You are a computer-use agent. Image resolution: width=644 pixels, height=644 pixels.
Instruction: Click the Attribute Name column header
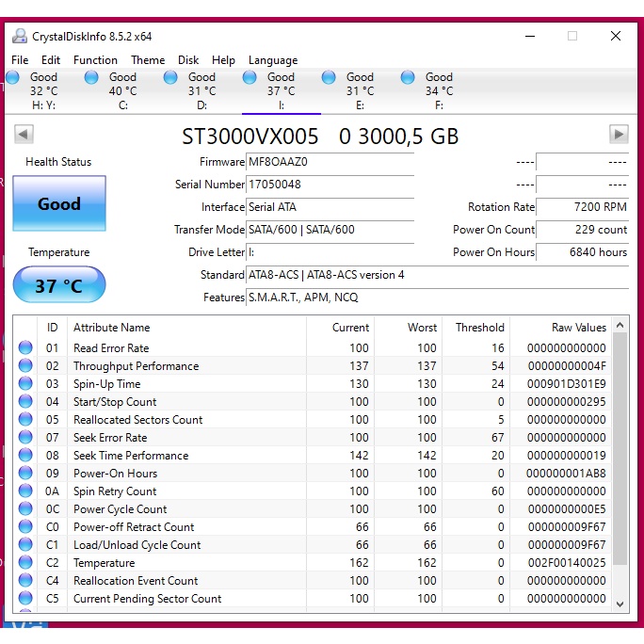pyautogui.click(x=186, y=328)
